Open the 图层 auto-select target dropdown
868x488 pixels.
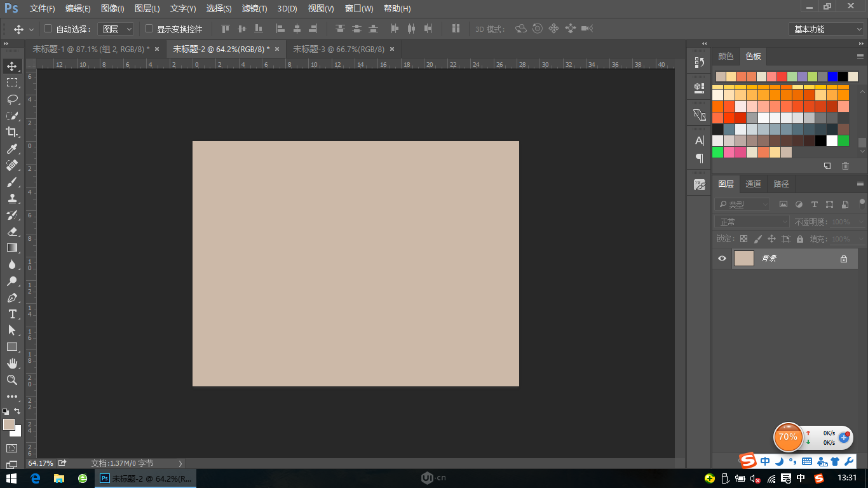tap(116, 29)
